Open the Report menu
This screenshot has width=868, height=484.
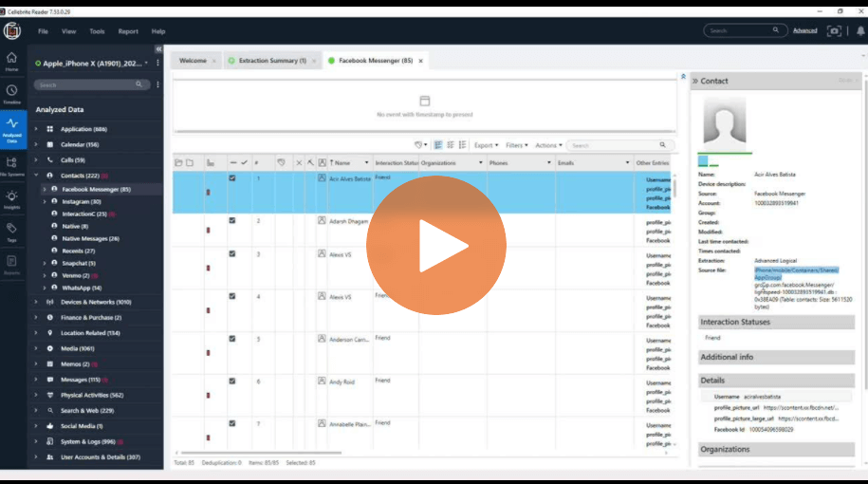point(128,31)
